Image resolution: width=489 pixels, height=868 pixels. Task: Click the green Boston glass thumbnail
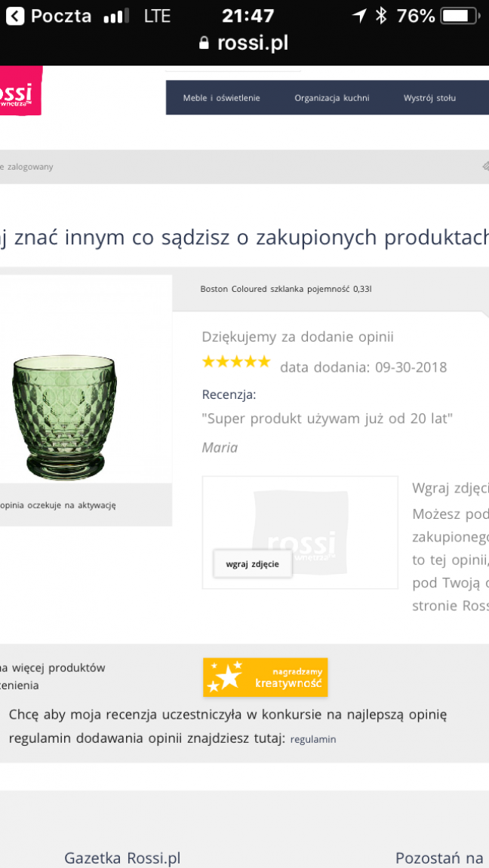point(65,416)
